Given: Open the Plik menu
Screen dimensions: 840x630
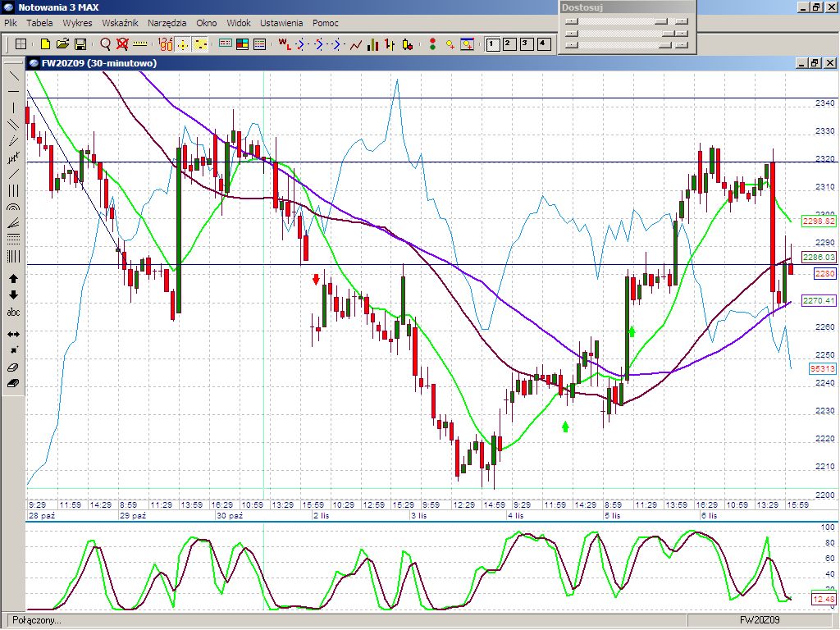Looking at the screenshot, I should [11, 23].
